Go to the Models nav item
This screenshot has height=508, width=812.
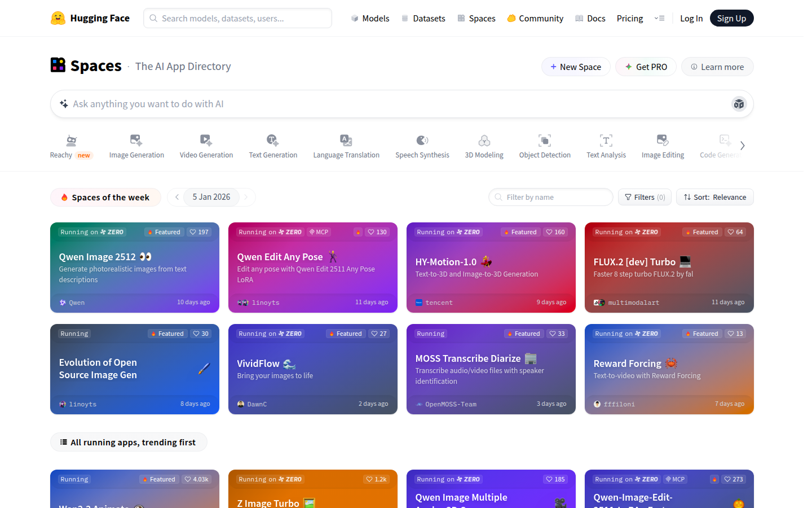click(x=370, y=18)
